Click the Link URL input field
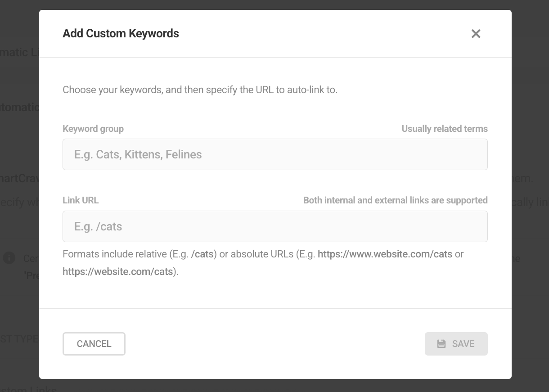 click(275, 226)
